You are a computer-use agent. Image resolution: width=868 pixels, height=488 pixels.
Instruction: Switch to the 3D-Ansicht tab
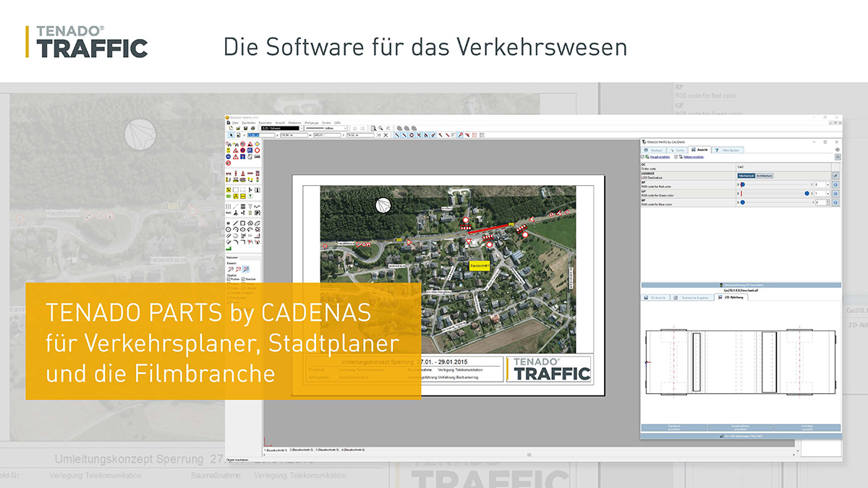click(655, 297)
